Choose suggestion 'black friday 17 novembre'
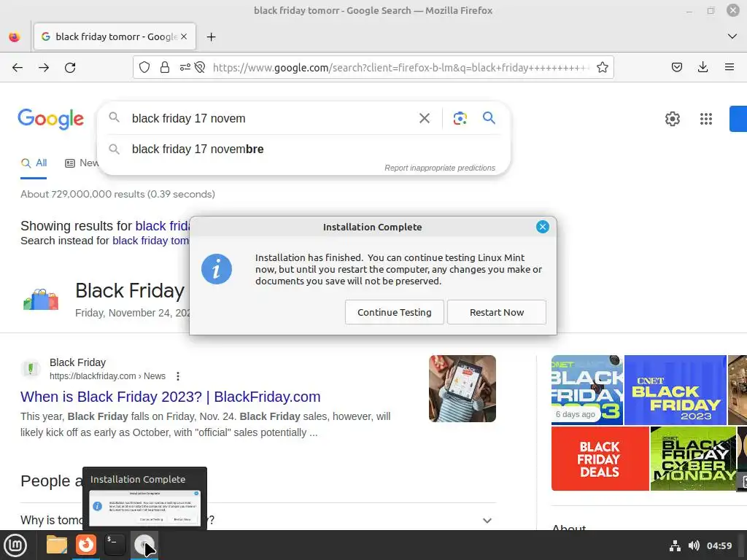This screenshot has height=560, width=747. tap(304, 149)
